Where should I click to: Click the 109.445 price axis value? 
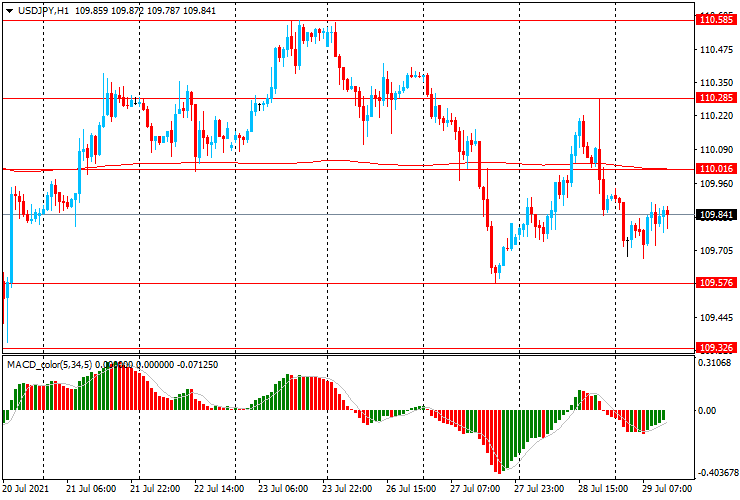716,318
